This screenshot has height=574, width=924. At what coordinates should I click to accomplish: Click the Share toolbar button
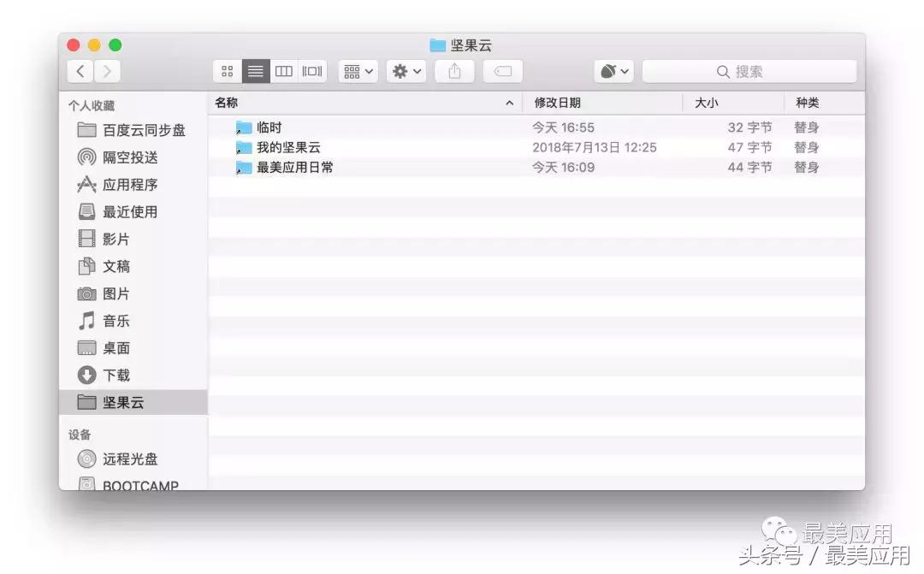[x=454, y=71]
